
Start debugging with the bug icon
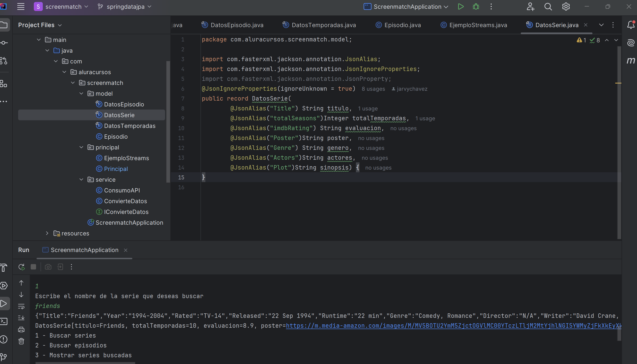click(x=476, y=6)
